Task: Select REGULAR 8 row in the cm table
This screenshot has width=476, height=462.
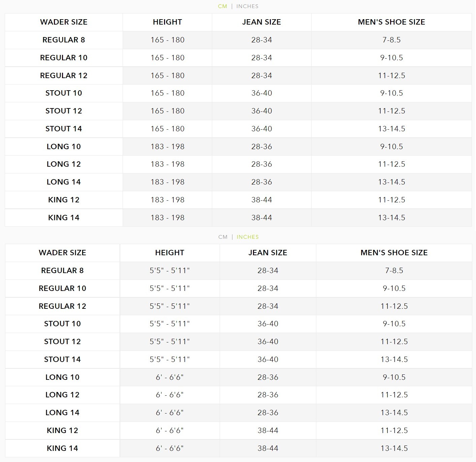Action: click(x=238, y=40)
